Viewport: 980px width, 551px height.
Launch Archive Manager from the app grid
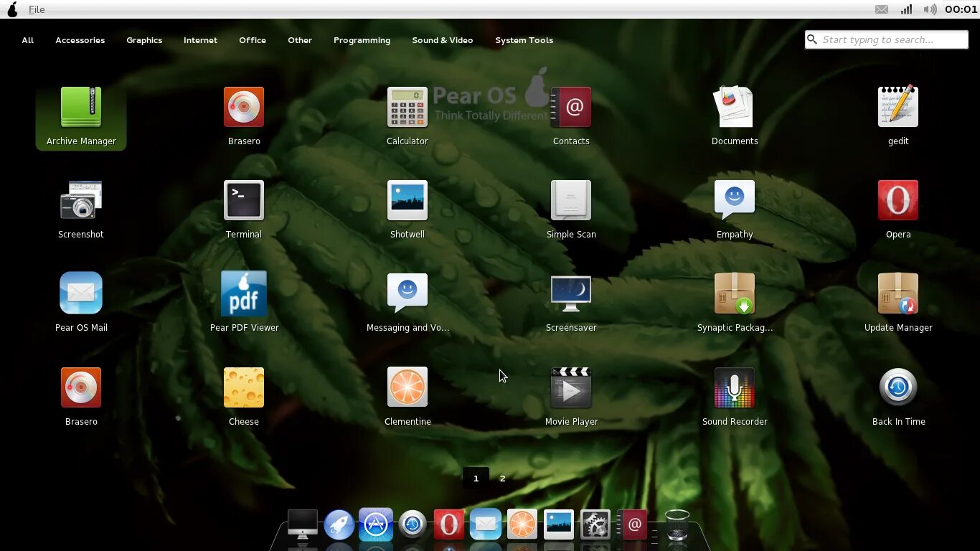click(x=81, y=116)
